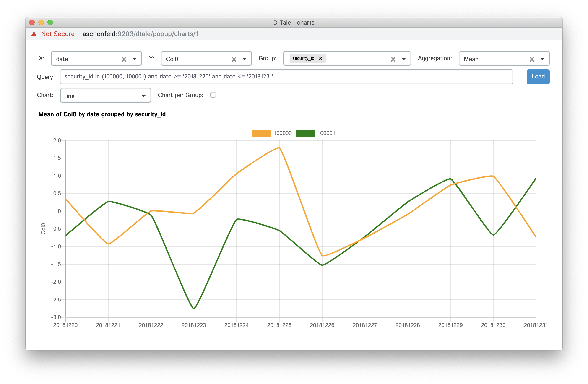The height and width of the screenshot is (384, 588).
Task: Enable Chart per Group checkbox
Action: 213,95
